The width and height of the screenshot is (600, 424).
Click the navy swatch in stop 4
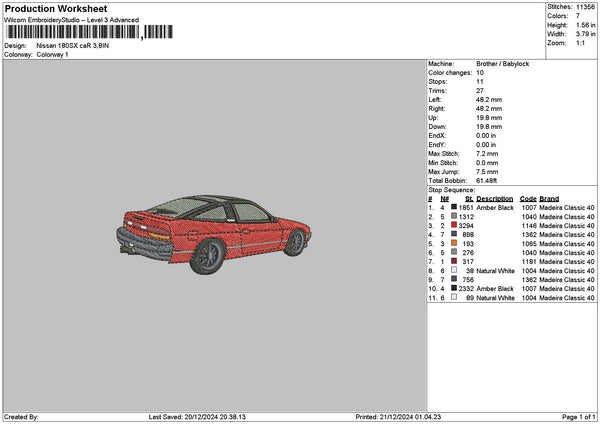coord(454,234)
